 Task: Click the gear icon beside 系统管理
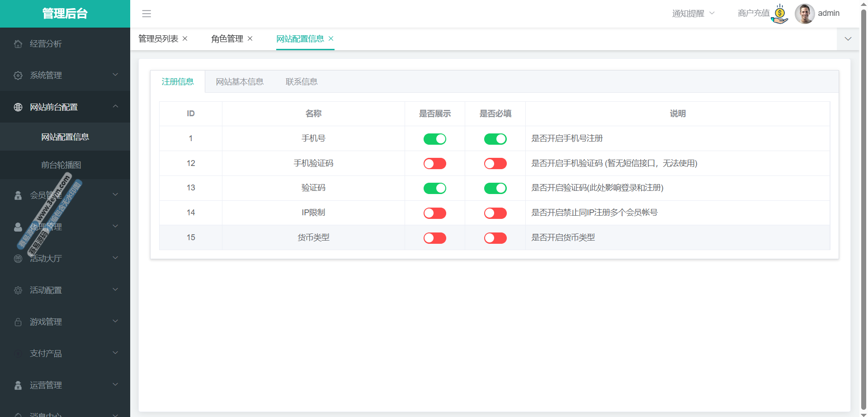(18, 76)
